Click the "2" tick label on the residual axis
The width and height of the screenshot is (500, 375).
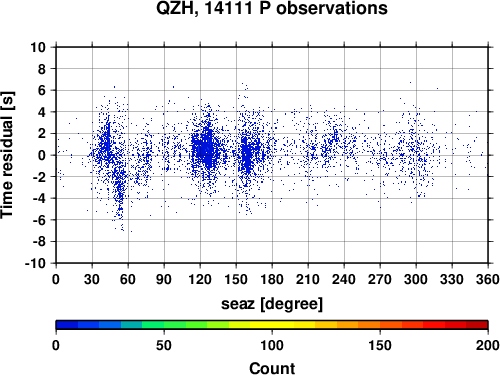(x=41, y=134)
